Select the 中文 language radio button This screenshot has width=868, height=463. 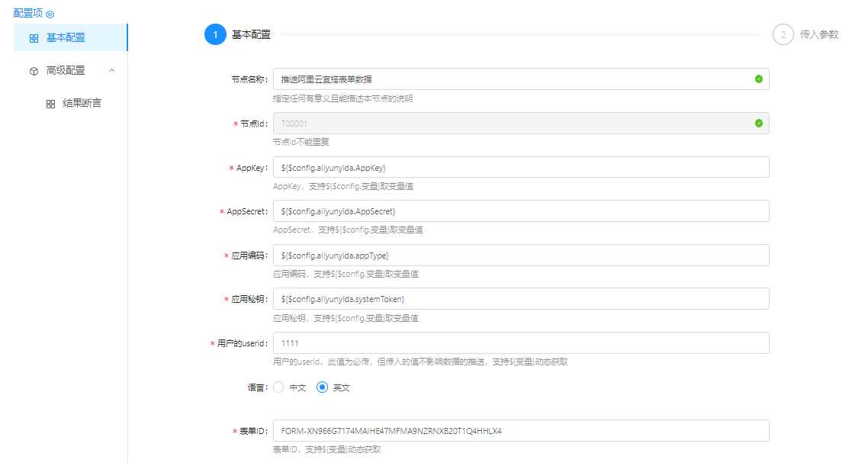278,387
